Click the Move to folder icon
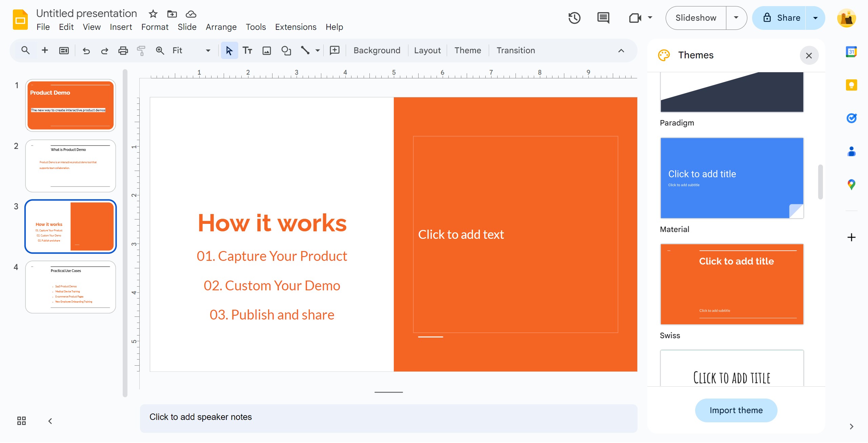Screen dimensions: 868x443 point(172,14)
